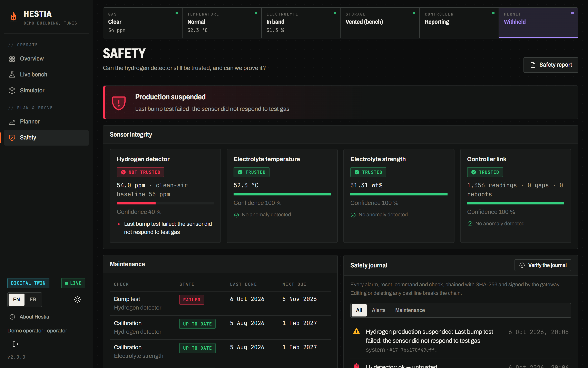588x368 pixels.
Task: Select the Controller Reporting tile
Action: tap(459, 23)
